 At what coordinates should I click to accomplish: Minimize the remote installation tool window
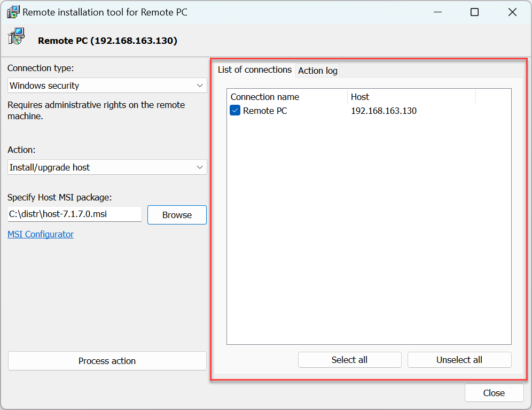click(x=437, y=12)
